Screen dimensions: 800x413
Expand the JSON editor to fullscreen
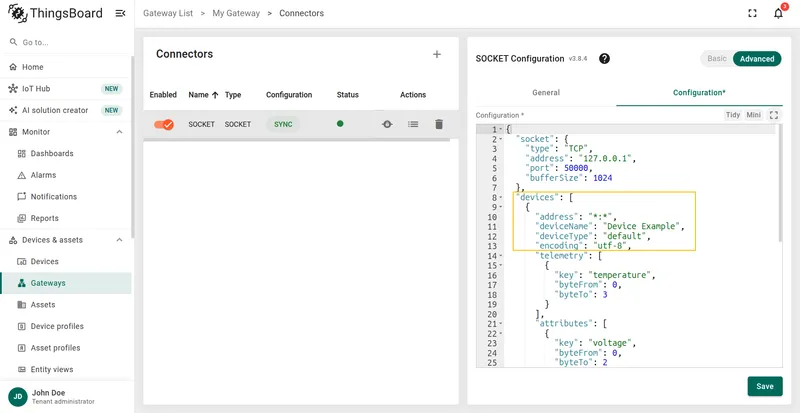pos(774,115)
